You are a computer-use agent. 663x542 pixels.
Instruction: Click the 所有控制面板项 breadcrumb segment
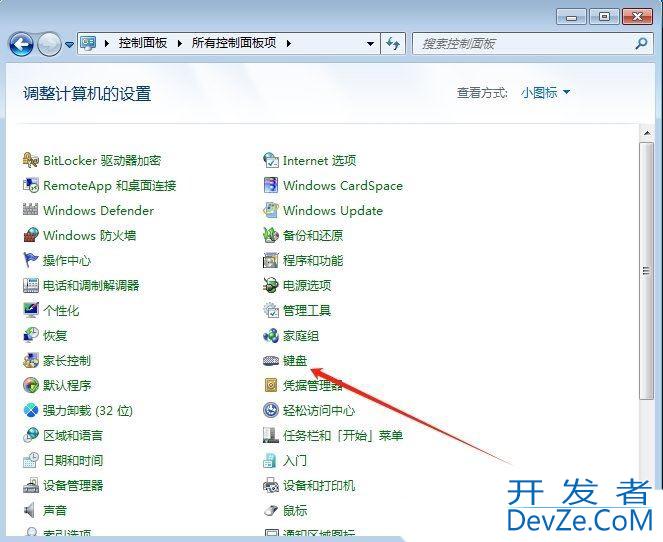[234, 43]
